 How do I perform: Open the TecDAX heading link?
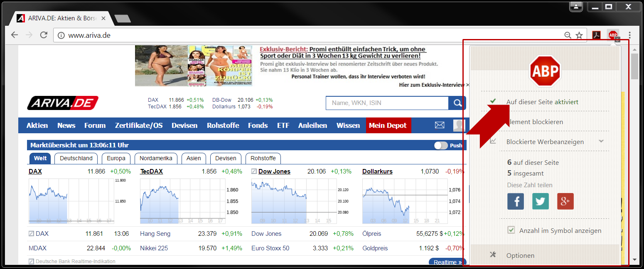[x=151, y=171]
